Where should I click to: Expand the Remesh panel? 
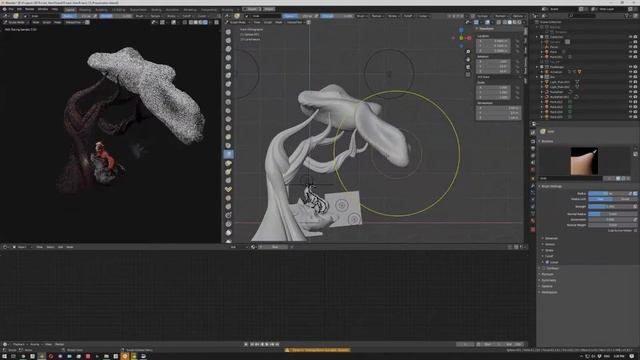[x=547, y=274]
